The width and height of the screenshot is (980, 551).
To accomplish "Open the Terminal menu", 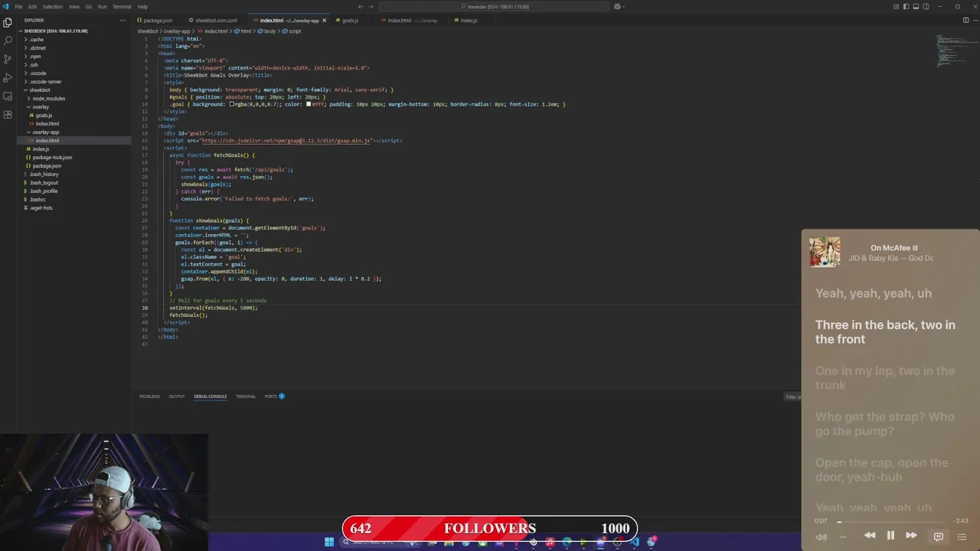I will [x=122, y=6].
